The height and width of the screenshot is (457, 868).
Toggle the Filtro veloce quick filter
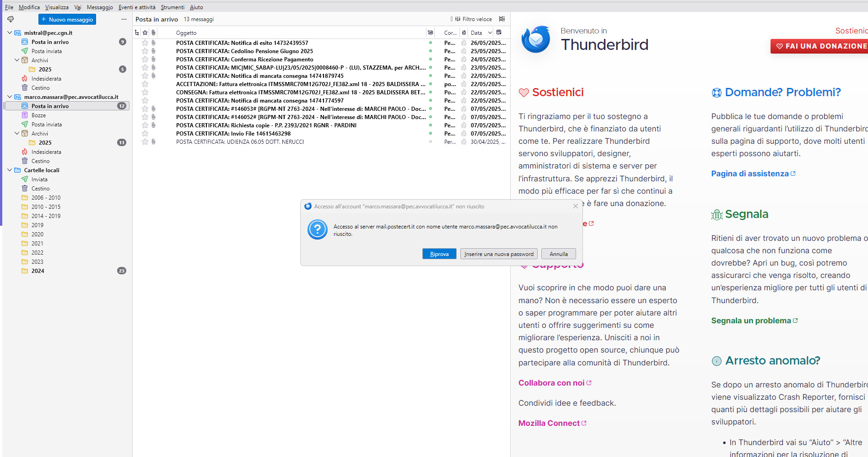473,19
